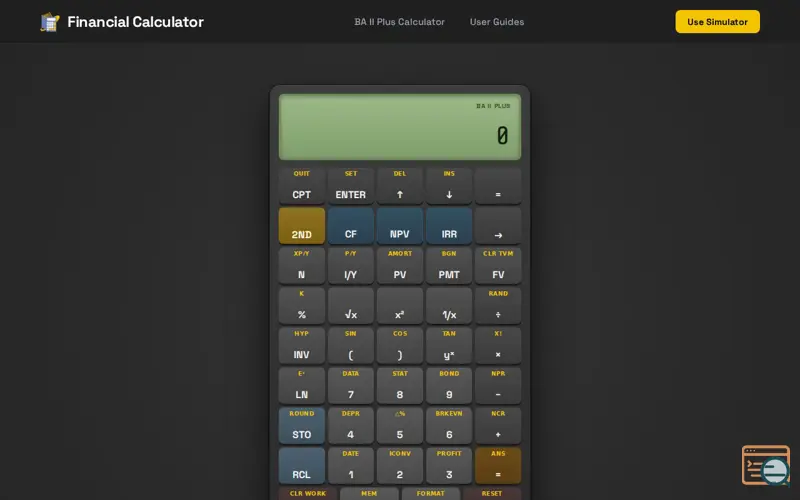Tap the digit 6 key

pos(449,426)
